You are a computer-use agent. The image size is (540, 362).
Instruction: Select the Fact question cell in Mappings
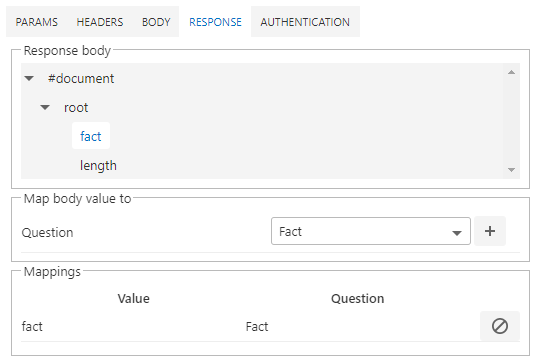257,326
